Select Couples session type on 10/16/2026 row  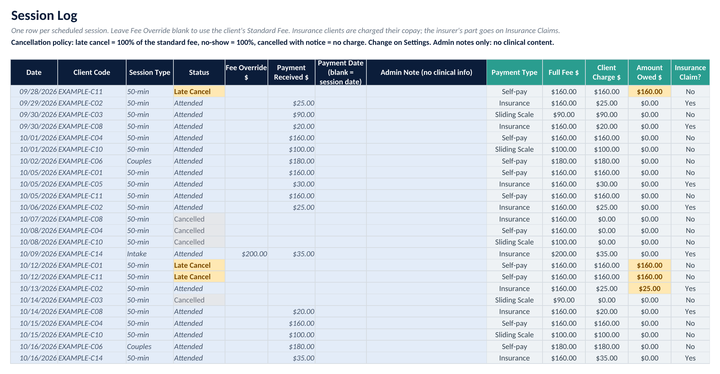click(150, 346)
